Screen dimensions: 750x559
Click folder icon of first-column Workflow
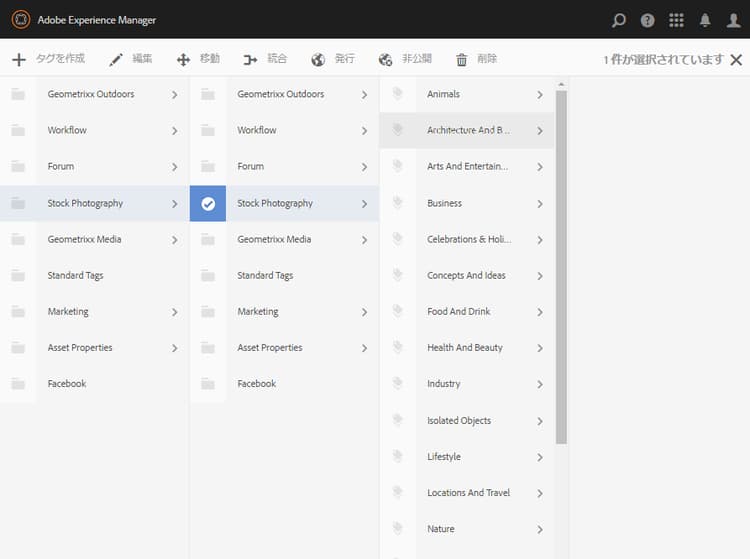click(x=18, y=130)
